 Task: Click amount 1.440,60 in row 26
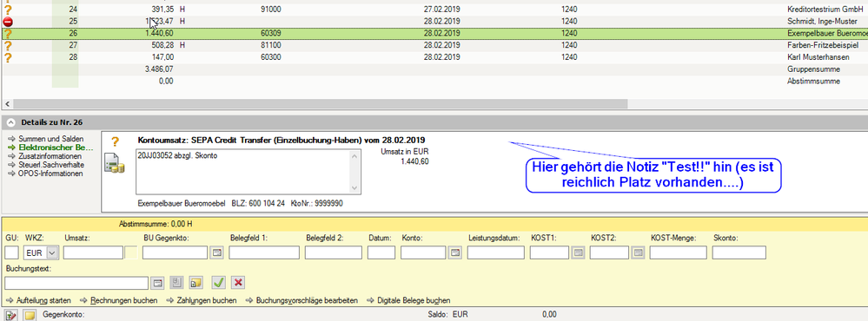[159, 34]
